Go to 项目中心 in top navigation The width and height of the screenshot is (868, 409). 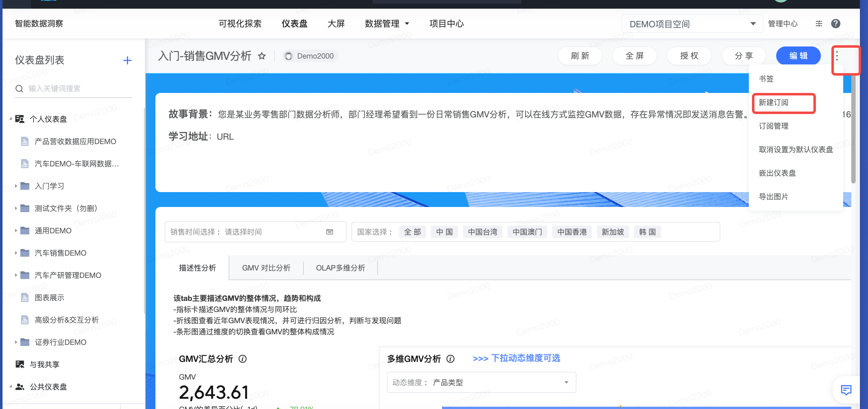pos(446,24)
